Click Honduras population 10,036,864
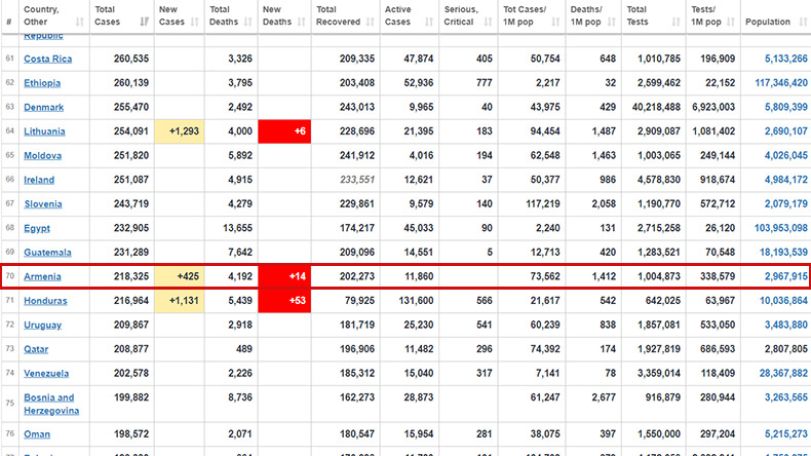Screen dimensions: 811x456 tap(783, 301)
